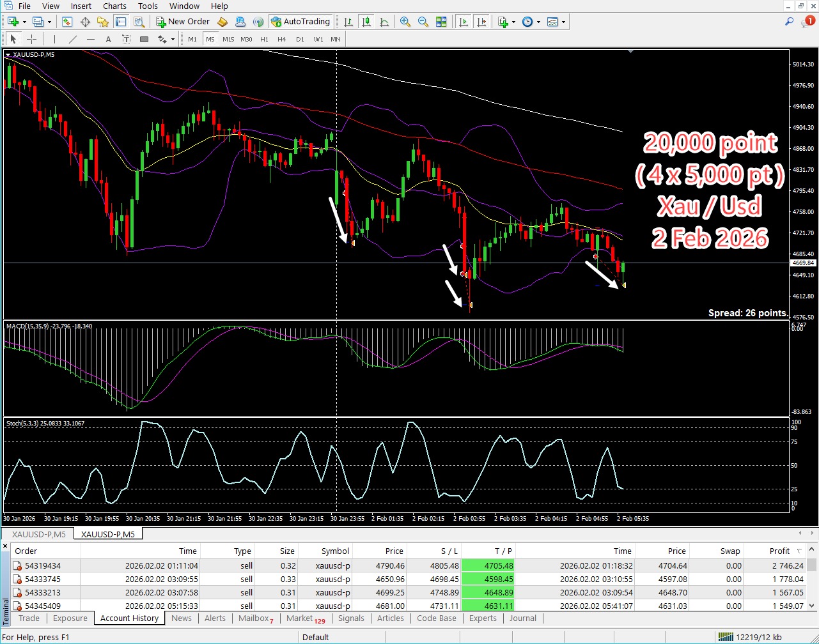Click the Tile Windows icon
819x644 pixels.
click(441, 22)
